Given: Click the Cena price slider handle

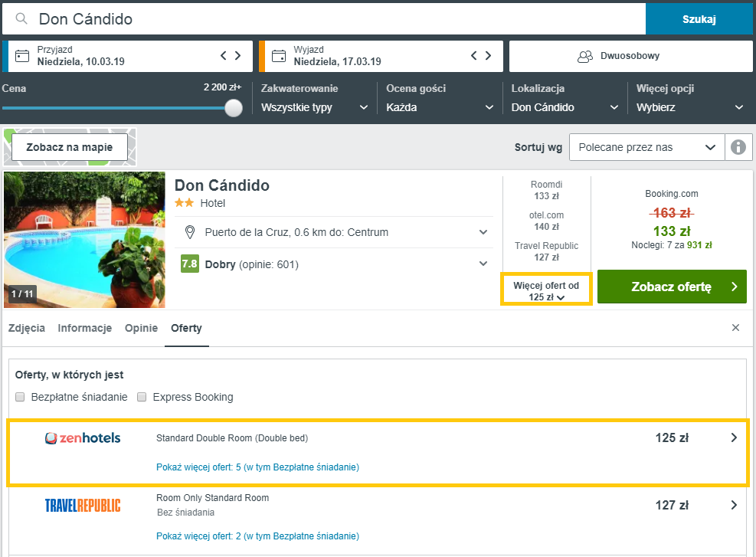Looking at the screenshot, I should 234,108.
